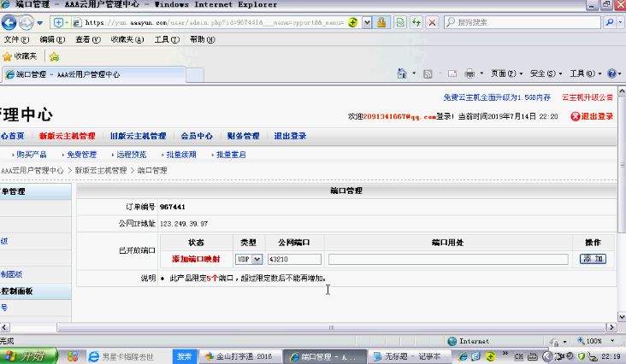Open the 新版云主机管理 navigation tab
This screenshot has height=364, width=626.
67,136
